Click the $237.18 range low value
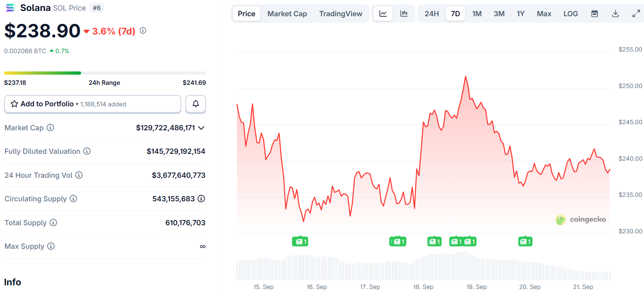 [x=15, y=82]
